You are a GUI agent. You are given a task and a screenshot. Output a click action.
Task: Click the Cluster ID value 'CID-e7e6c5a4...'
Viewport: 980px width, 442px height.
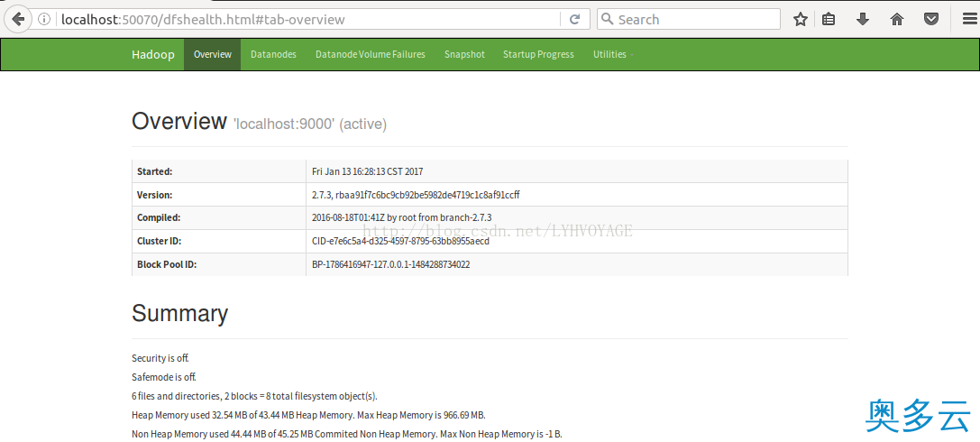click(x=400, y=241)
